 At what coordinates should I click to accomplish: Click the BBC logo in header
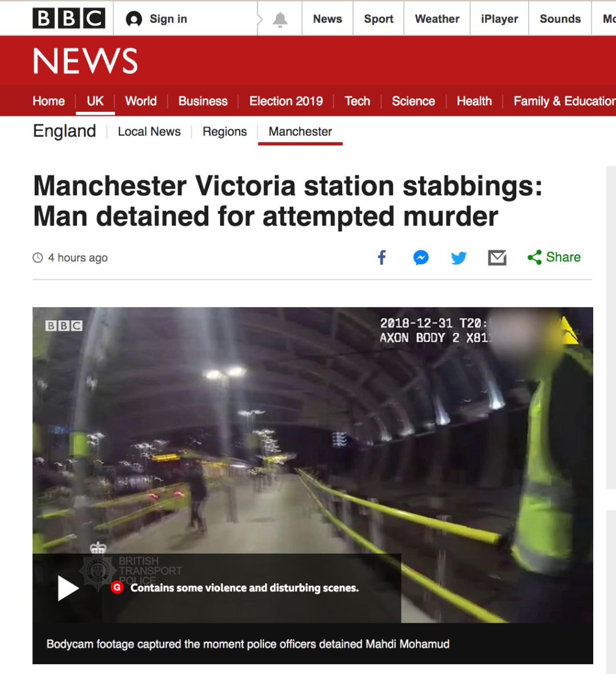pyautogui.click(x=69, y=18)
